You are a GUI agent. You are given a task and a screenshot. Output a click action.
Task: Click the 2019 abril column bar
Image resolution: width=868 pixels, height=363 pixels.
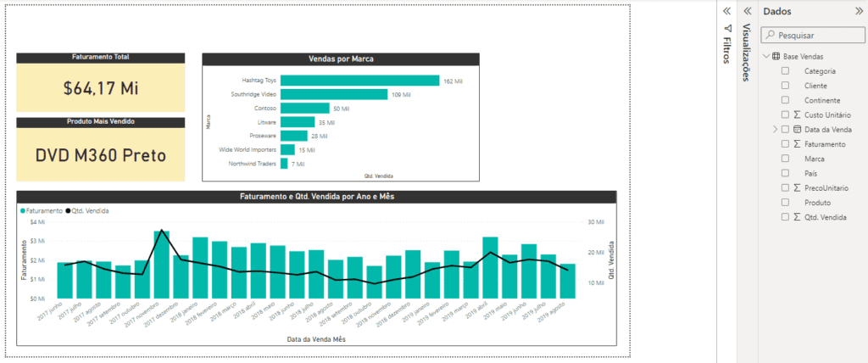pyautogui.click(x=491, y=268)
